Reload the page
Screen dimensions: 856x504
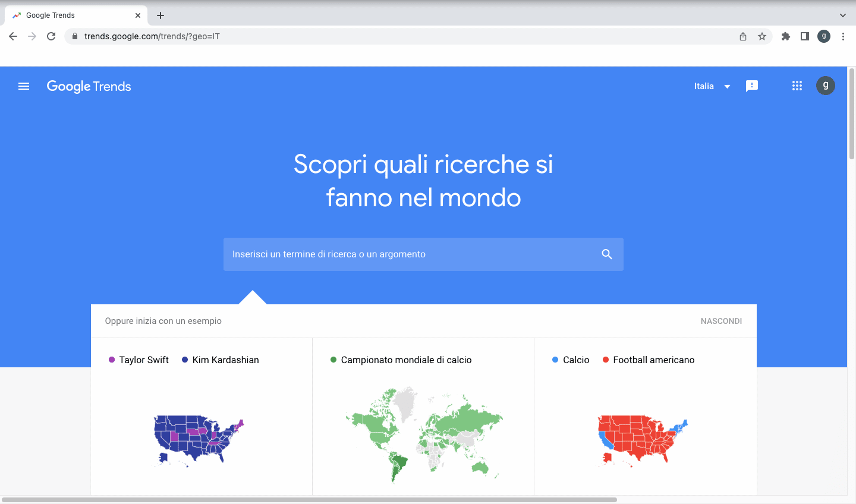(51, 36)
